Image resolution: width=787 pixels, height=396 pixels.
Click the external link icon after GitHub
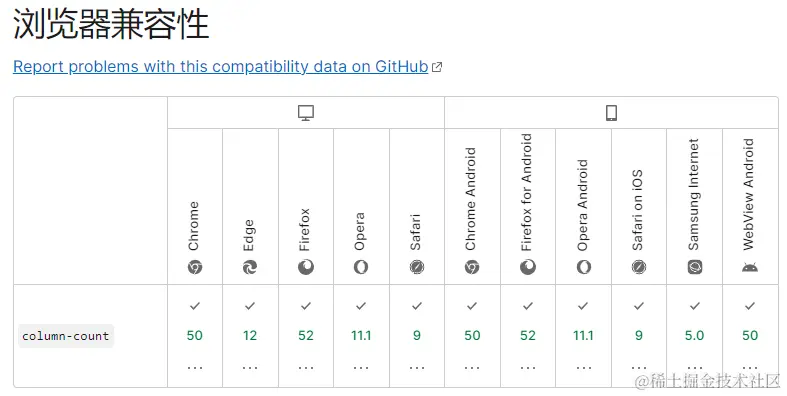pyautogui.click(x=437, y=67)
